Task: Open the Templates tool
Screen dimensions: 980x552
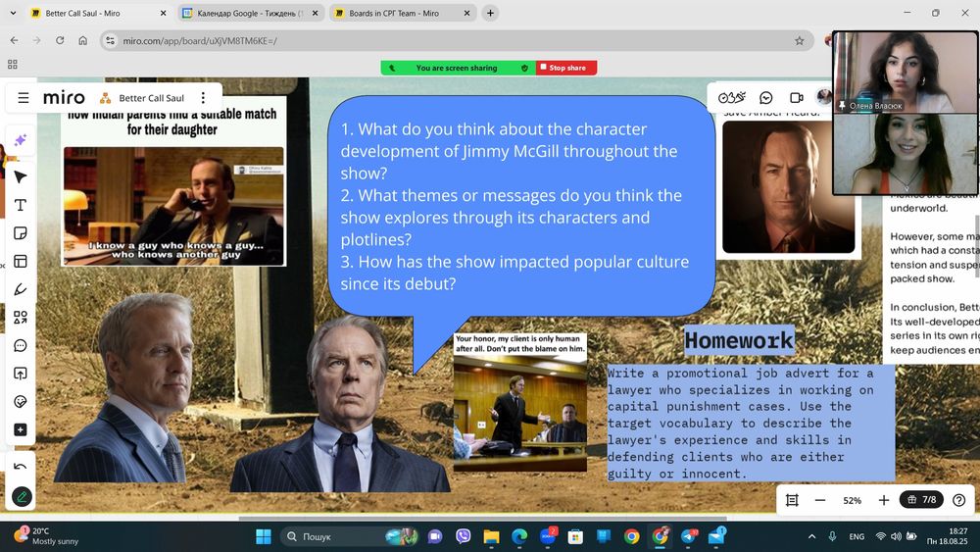Action: tap(20, 262)
